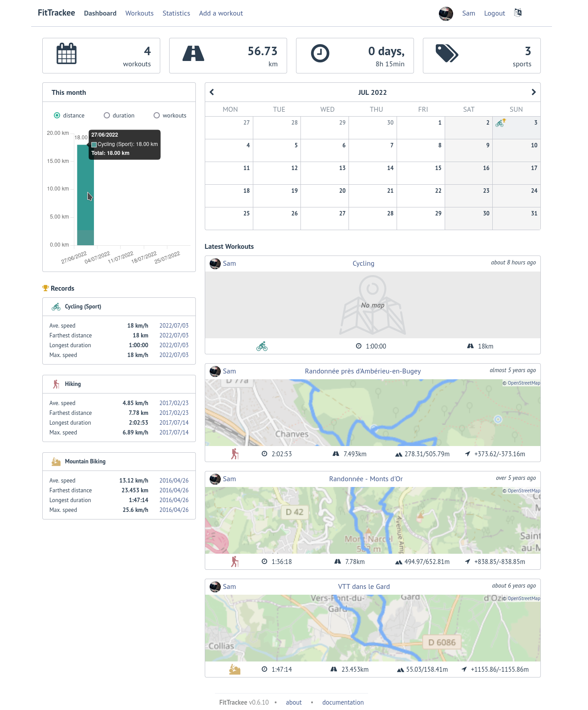Click the Logout link
This screenshot has width=588, height=710.
495,13
